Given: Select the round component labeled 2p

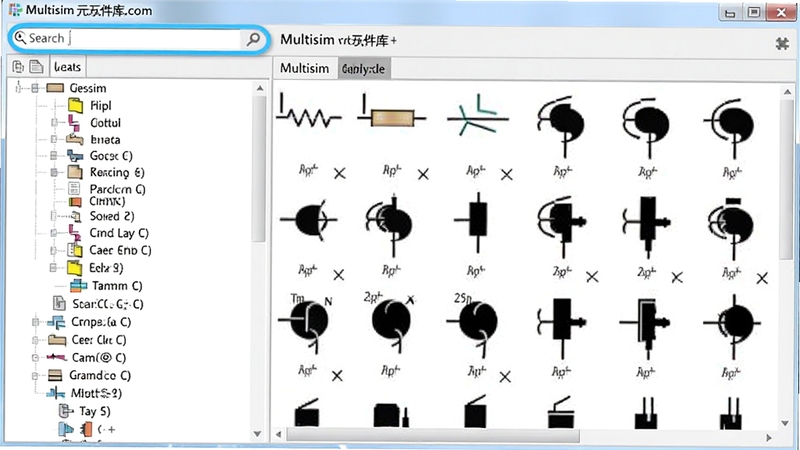Looking at the screenshot, I should coord(390,322).
